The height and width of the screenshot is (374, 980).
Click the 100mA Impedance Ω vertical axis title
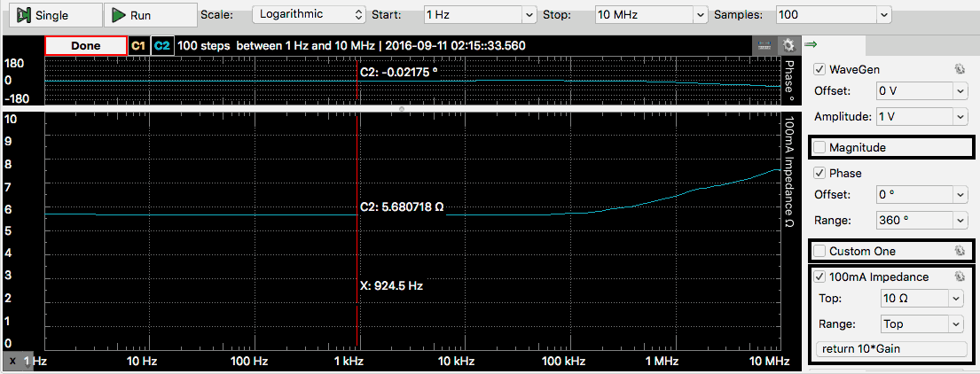(x=788, y=171)
